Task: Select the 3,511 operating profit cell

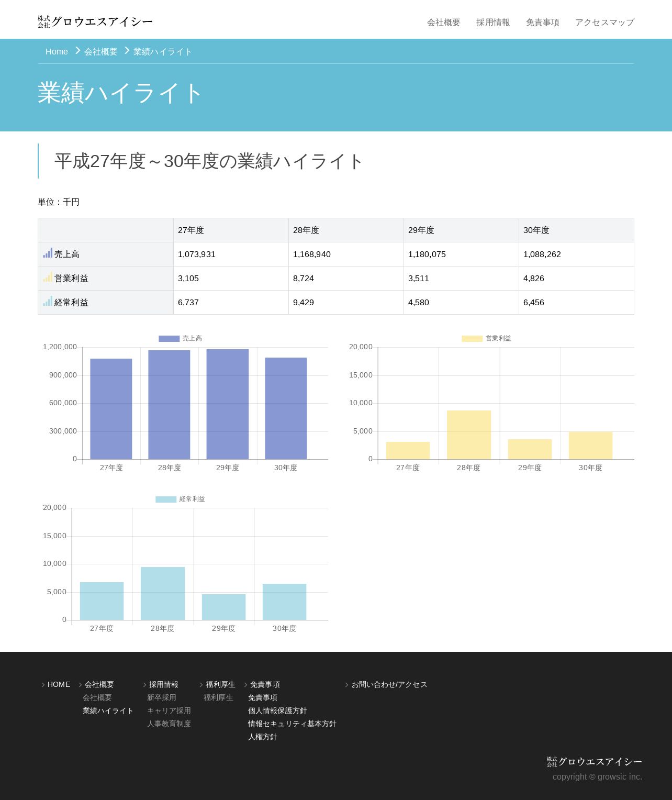Action: point(461,279)
